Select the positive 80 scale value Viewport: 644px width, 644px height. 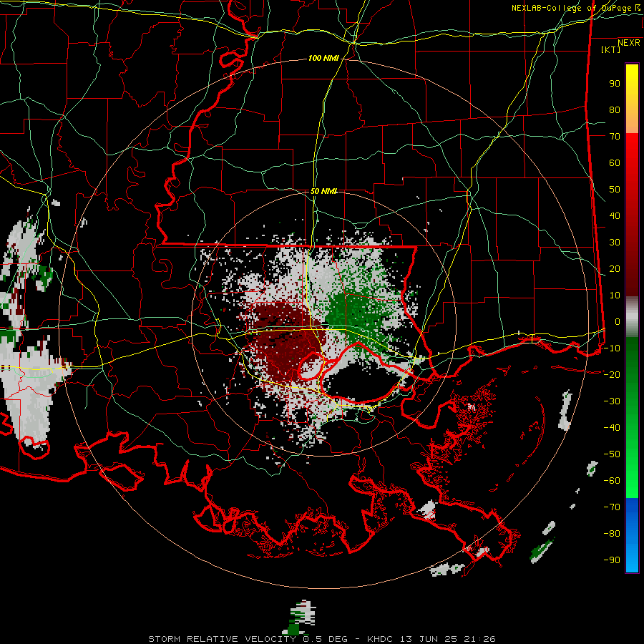coord(615,110)
